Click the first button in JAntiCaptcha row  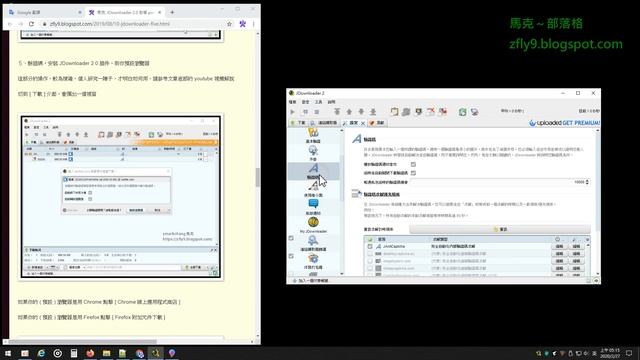559,247
